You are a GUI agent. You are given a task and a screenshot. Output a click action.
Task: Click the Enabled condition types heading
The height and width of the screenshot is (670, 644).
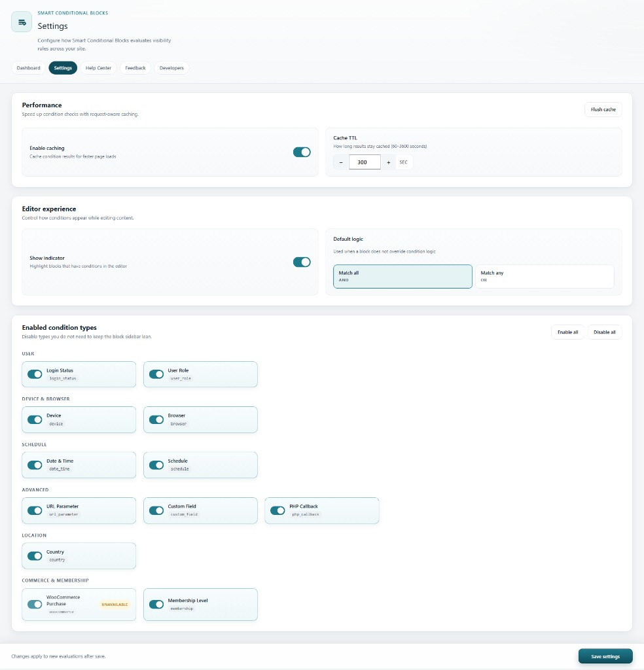tap(60, 328)
